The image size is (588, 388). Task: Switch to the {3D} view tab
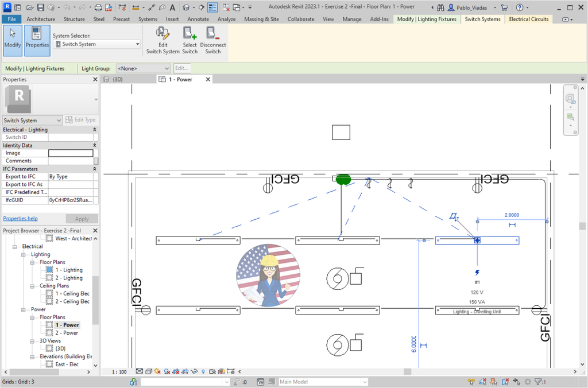tap(117, 79)
